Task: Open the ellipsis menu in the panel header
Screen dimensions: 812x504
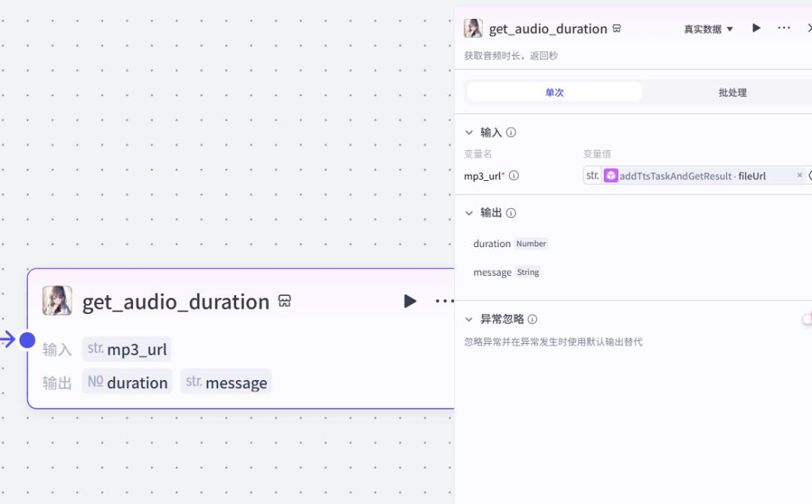Action: (x=784, y=28)
